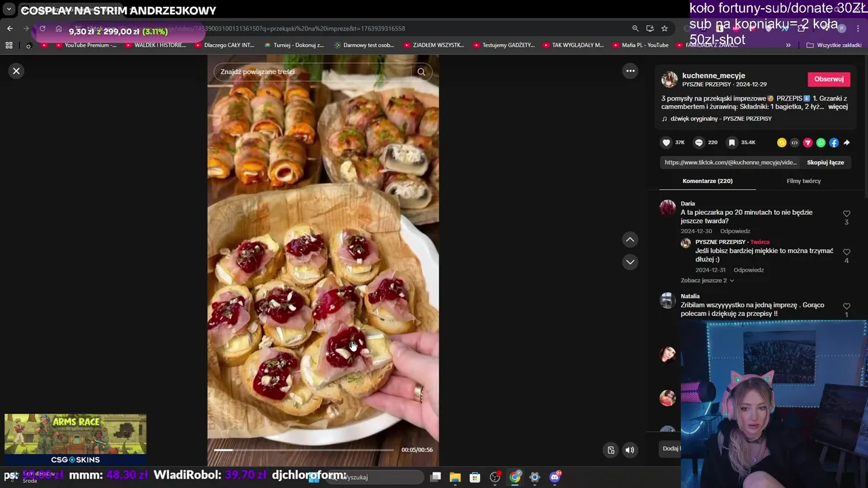This screenshot has width=868, height=488.
Task: Share to Facebook icon
Action: (834, 142)
